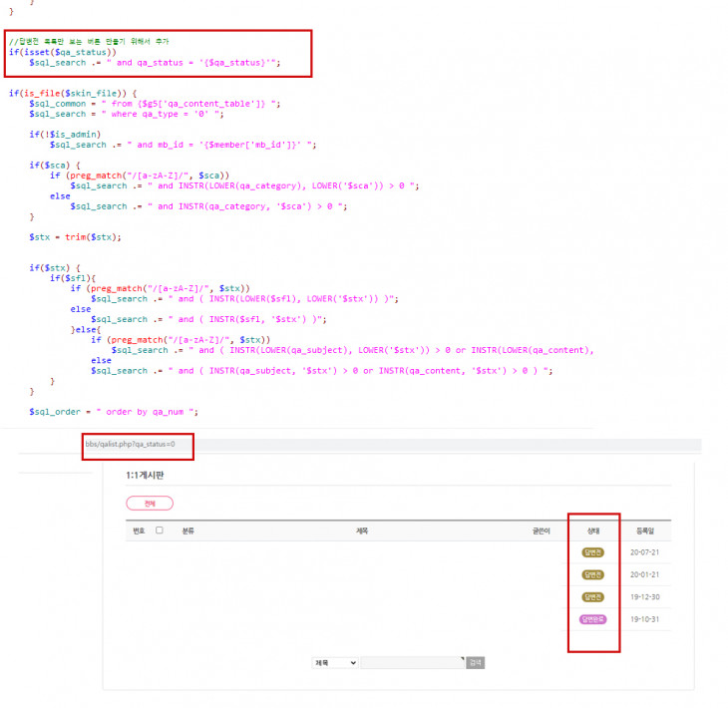Focus the search keyword input box
The height and width of the screenshot is (708, 728).
pyautogui.click(x=412, y=662)
